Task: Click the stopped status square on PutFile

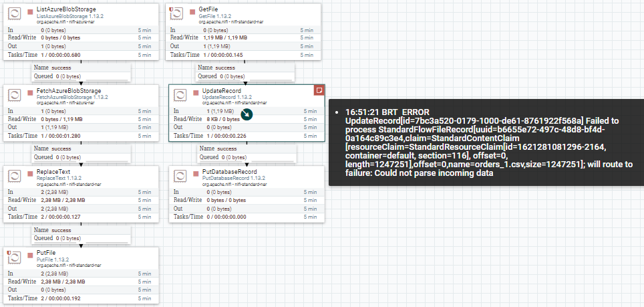Action: [30, 255]
